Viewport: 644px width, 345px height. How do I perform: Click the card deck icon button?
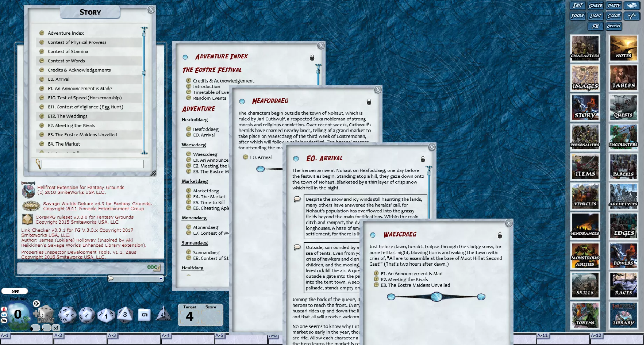632,5
